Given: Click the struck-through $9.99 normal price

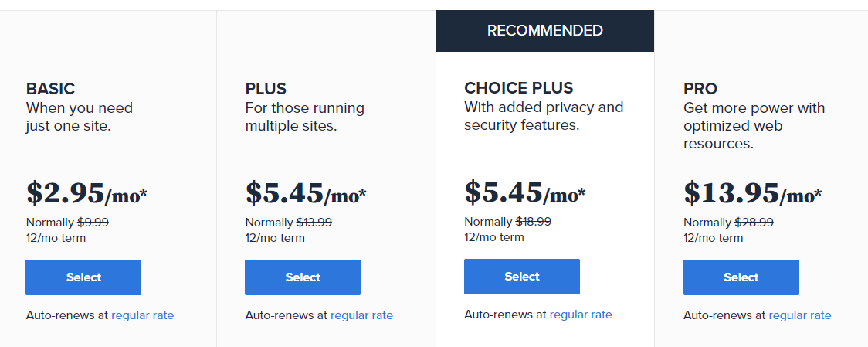Looking at the screenshot, I should 93,223.
